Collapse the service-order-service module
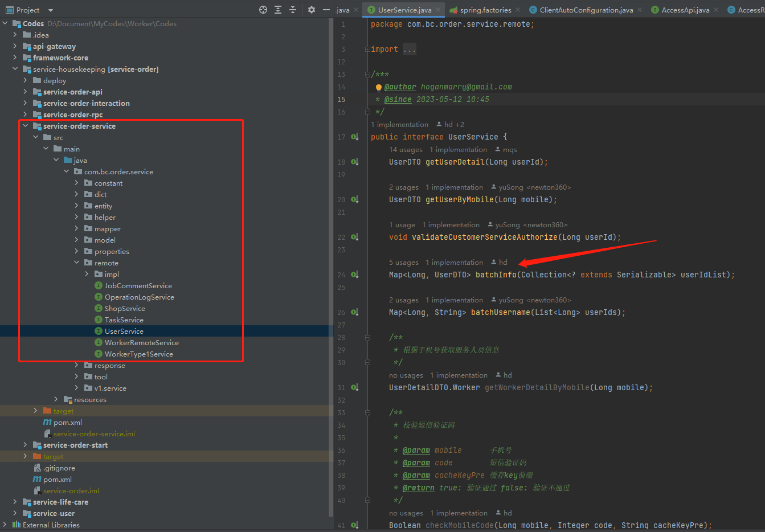Image resolution: width=765 pixels, height=532 pixels. pyautogui.click(x=26, y=126)
